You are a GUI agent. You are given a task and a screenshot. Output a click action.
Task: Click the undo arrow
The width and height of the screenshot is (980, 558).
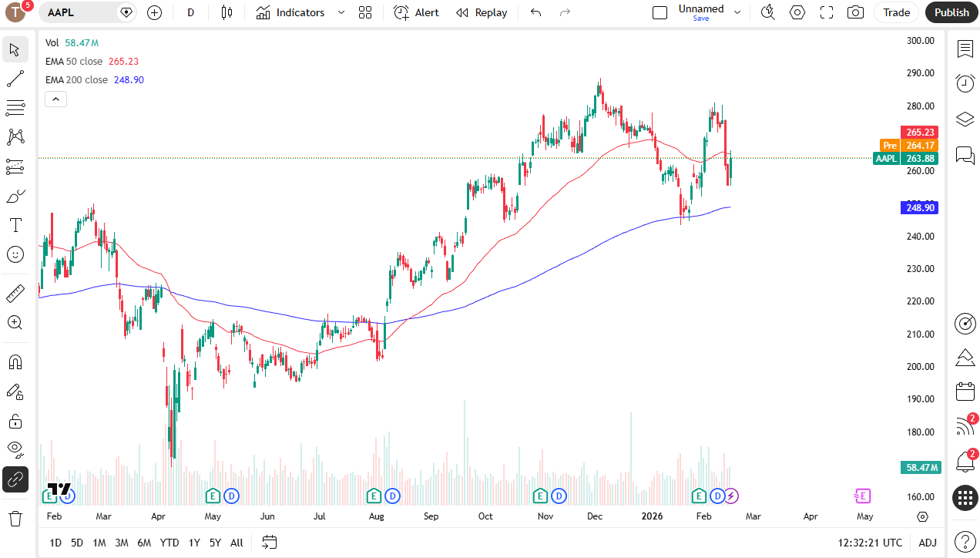(536, 12)
